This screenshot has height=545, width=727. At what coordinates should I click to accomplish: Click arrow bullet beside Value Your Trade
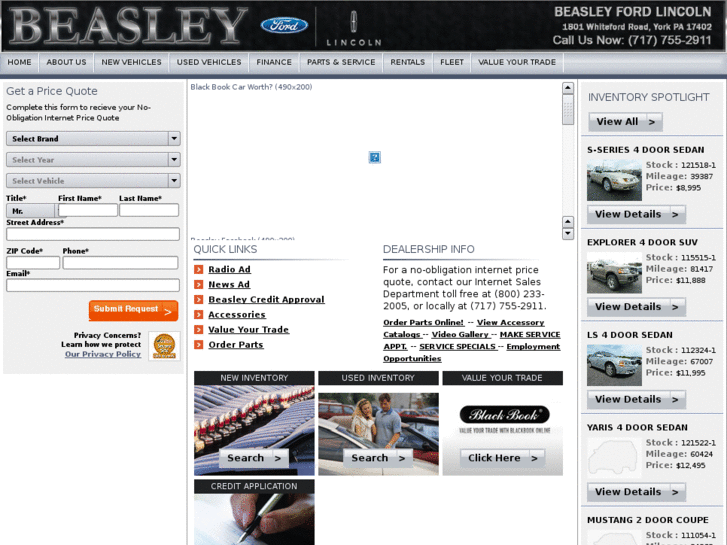point(198,330)
